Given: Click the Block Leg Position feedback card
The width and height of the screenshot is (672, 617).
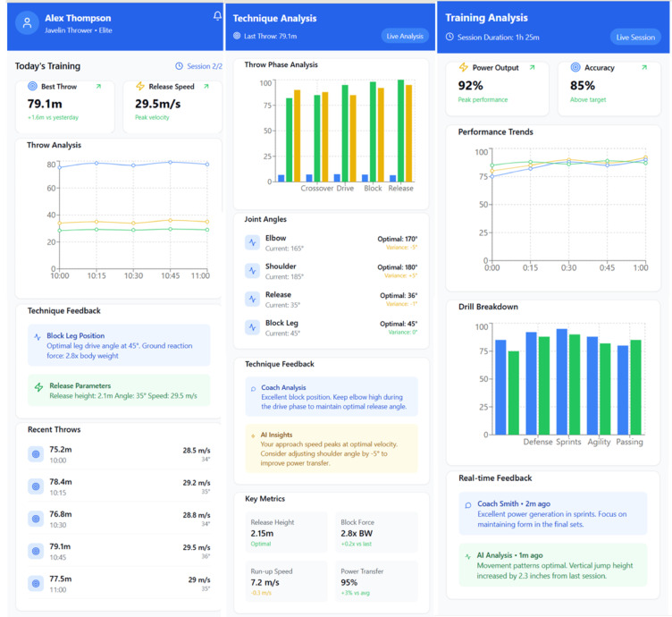Looking at the screenshot, I should pos(118,345).
